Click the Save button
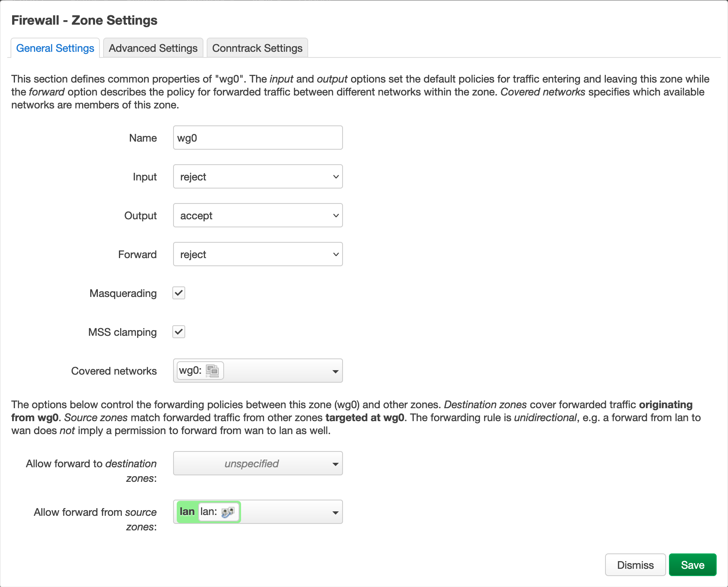The image size is (728, 587). point(692,565)
